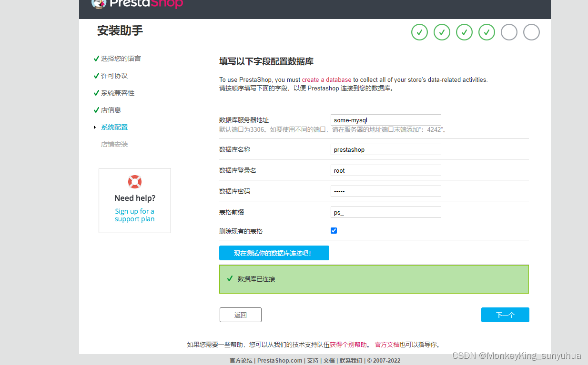Focus the 数据库登录名 field
The image size is (588, 365).
386,170
